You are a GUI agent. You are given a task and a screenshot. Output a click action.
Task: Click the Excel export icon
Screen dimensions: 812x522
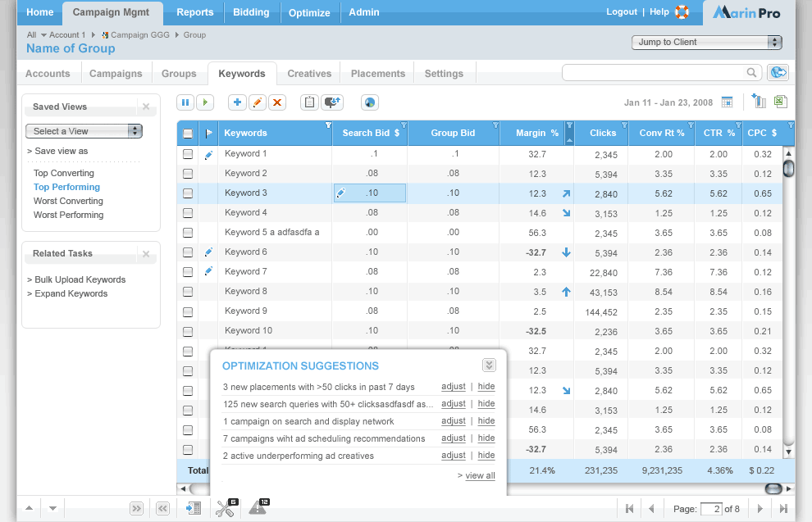780,102
